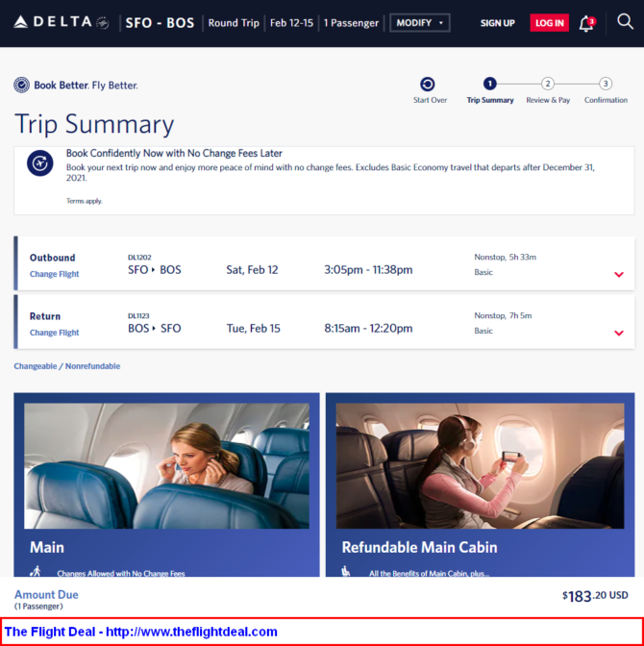Click the SIGN UP link
Viewport: 644px width, 646px height.
497,23
